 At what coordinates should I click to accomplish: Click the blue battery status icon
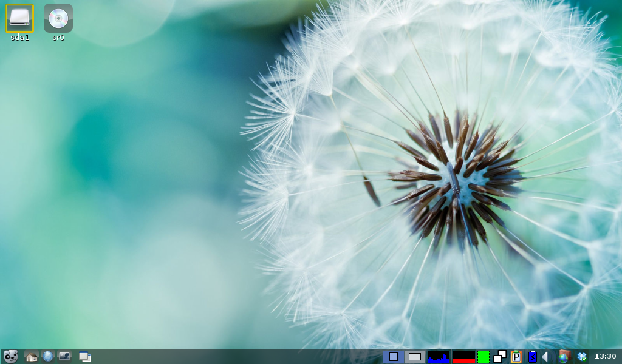[x=532, y=357]
